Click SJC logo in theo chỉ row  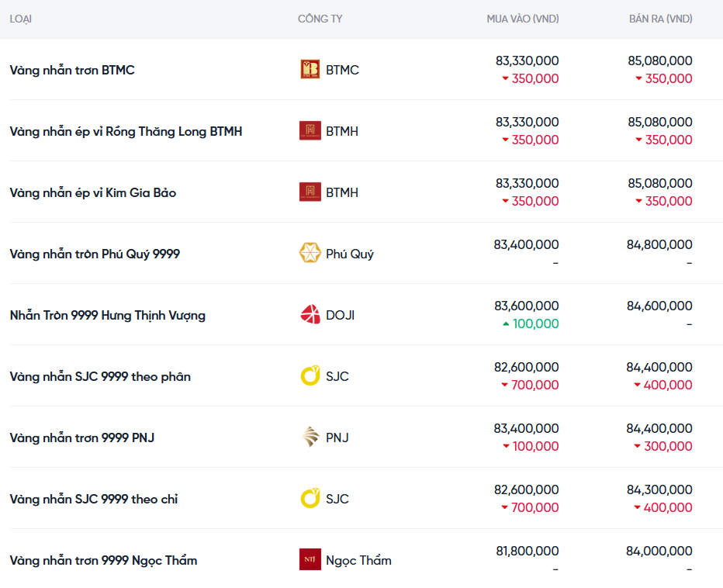(310, 499)
